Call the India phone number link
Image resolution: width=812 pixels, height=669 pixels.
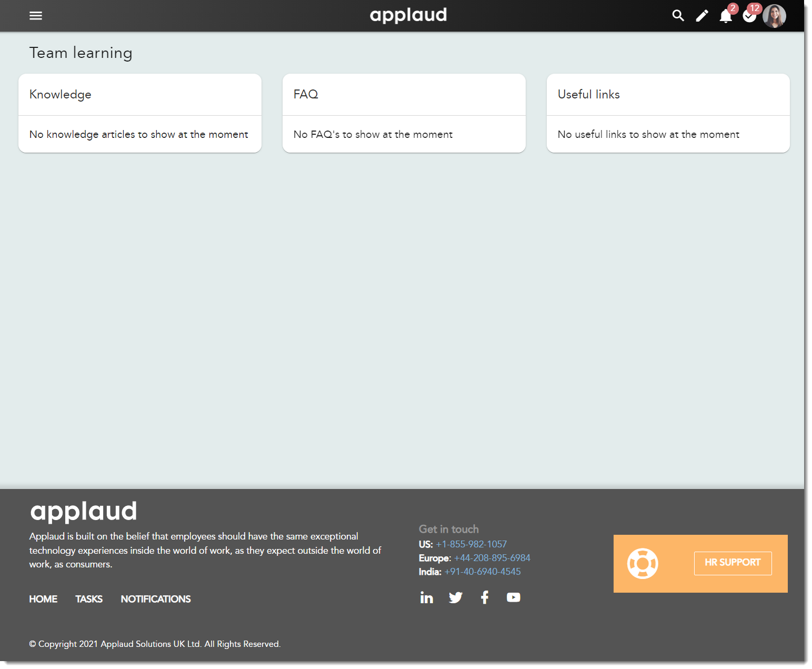click(483, 572)
